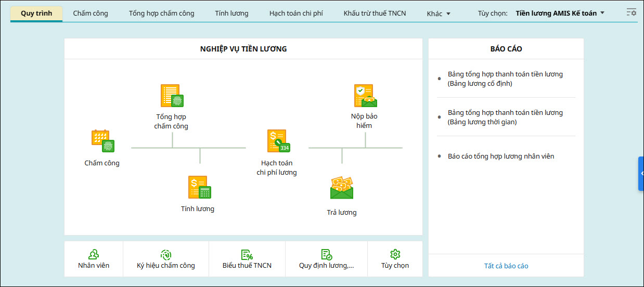Open Ký hiệu chấm công shortcut
The width and height of the screenshot is (644, 287).
coord(166,259)
